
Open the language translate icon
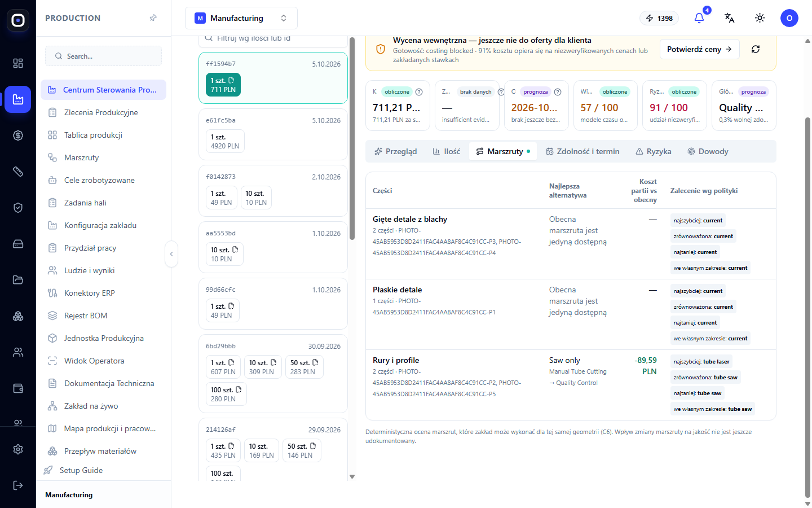730,18
